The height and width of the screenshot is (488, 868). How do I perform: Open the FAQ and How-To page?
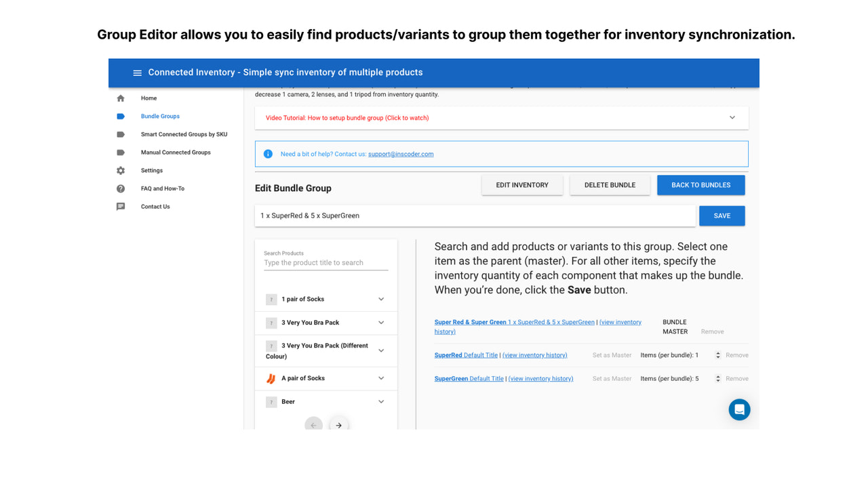(161, 188)
